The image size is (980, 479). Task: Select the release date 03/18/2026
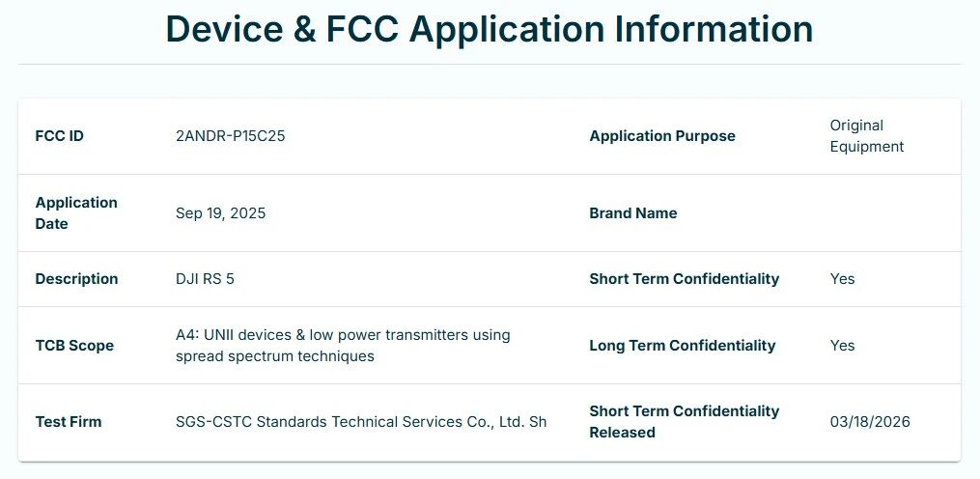870,422
